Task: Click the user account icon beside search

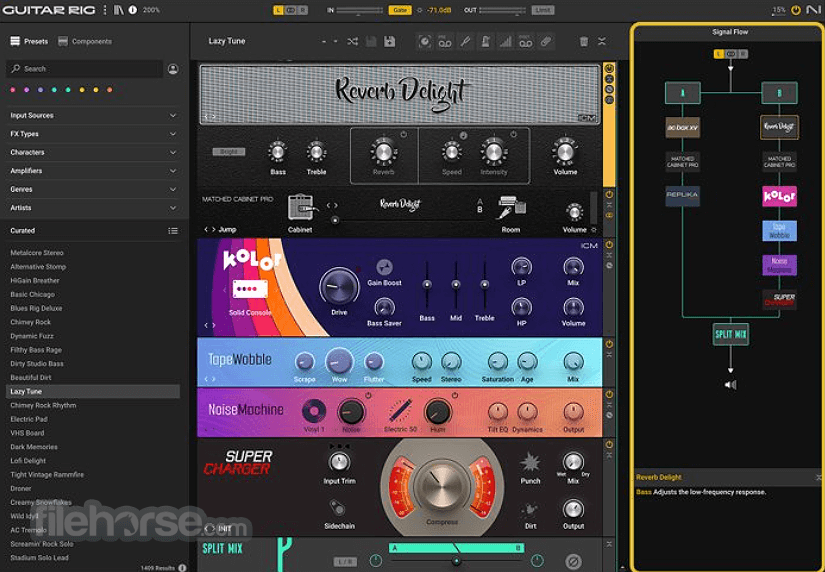Action: click(173, 69)
